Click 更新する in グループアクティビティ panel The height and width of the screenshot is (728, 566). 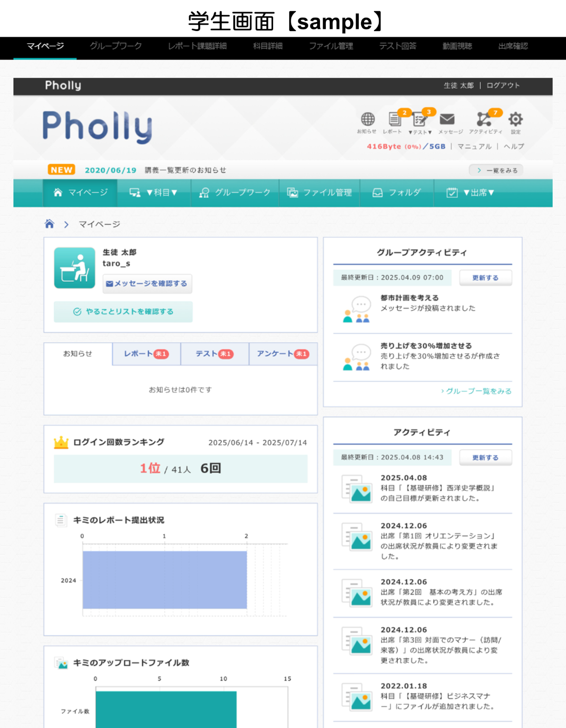pos(485,278)
